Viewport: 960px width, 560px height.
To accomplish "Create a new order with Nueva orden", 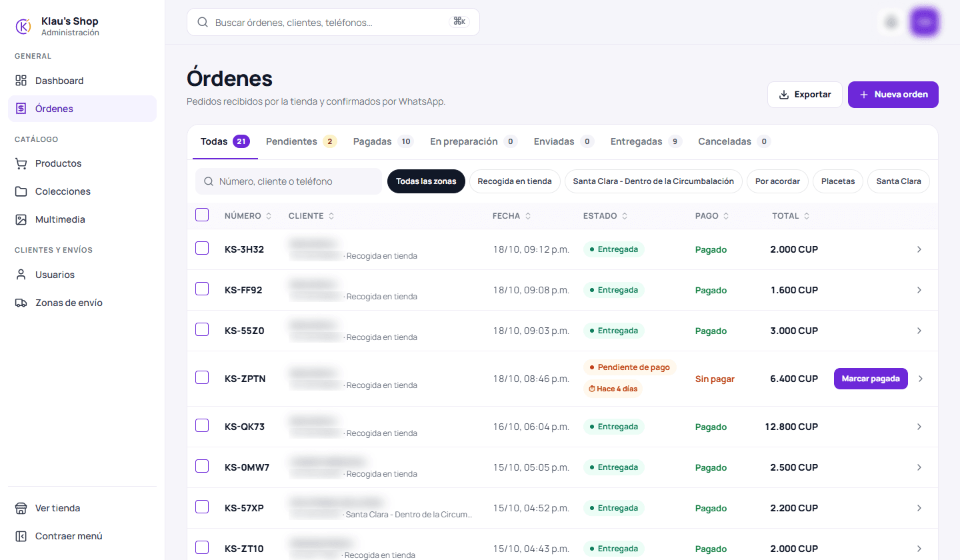I will [x=893, y=95].
